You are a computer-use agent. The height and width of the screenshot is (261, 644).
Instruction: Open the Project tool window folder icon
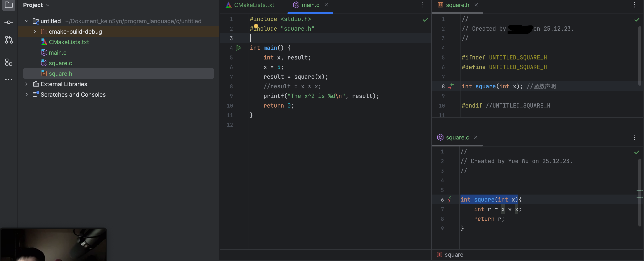click(9, 5)
